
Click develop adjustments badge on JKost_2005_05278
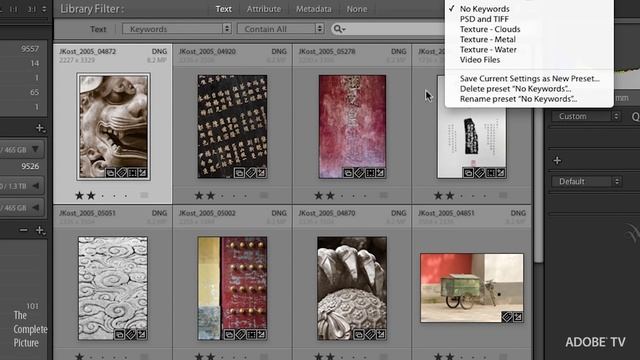pyautogui.click(x=380, y=173)
